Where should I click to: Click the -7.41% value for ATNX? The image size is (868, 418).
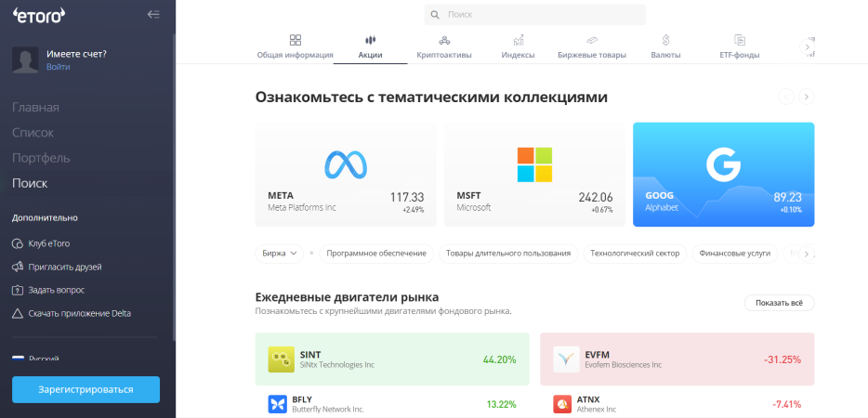[785, 404]
